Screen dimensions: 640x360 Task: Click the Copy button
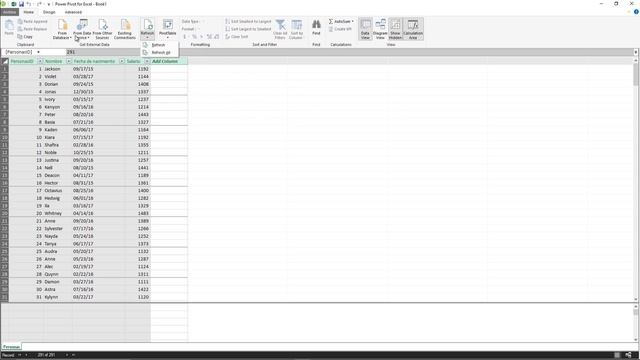click(x=25, y=37)
